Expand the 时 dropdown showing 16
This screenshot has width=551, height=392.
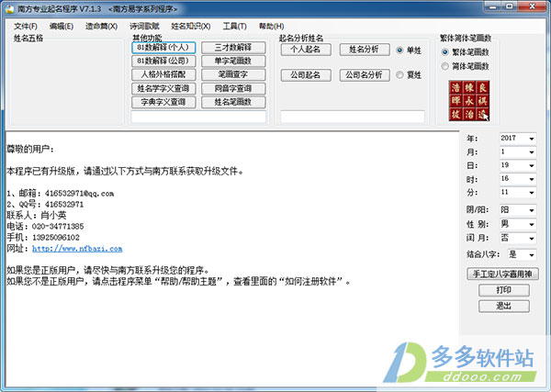point(532,179)
